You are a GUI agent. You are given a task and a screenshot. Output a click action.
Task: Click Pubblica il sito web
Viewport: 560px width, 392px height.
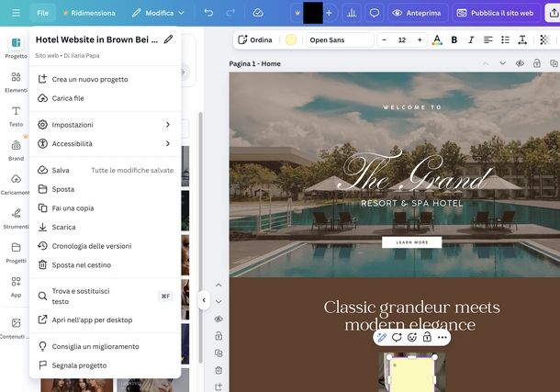(x=496, y=13)
